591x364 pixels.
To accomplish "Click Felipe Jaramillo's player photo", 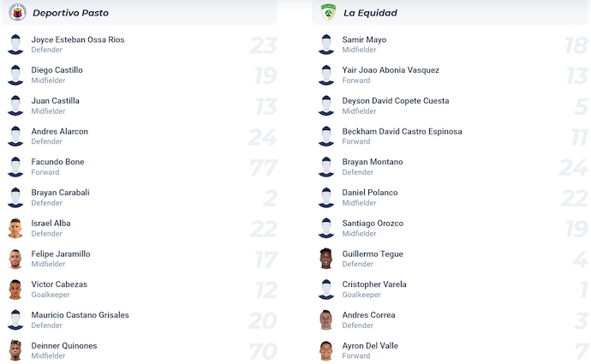I will (15, 259).
